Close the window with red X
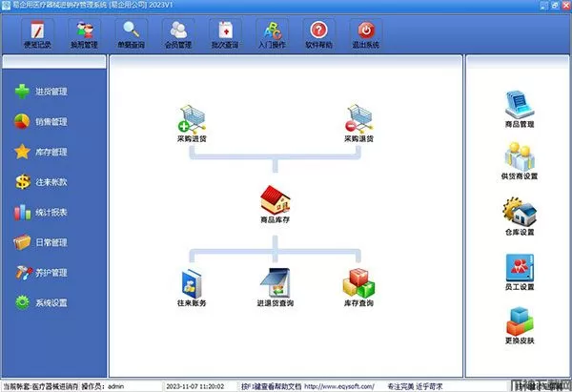572x392 pixels. point(565,5)
